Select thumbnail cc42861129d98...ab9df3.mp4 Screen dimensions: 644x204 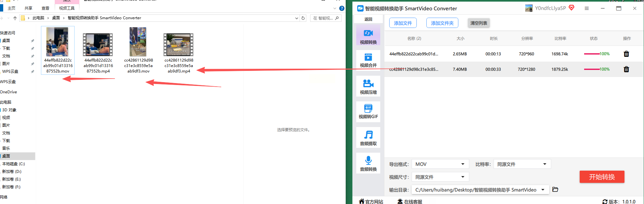[x=179, y=53]
